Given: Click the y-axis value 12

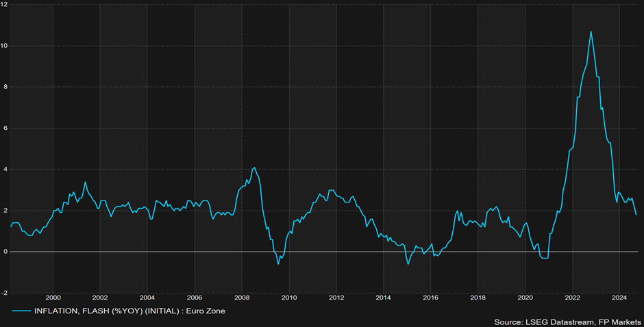Looking at the screenshot, I should [4, 5].
